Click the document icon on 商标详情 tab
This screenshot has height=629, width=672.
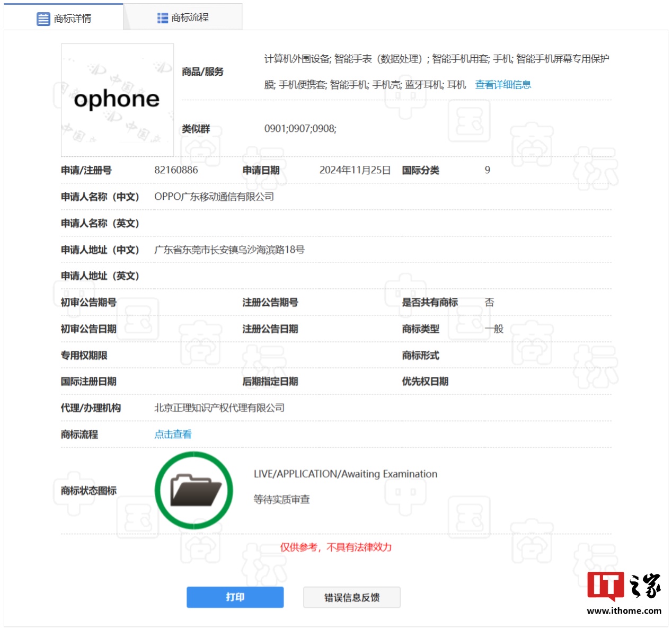coord(43,17)
